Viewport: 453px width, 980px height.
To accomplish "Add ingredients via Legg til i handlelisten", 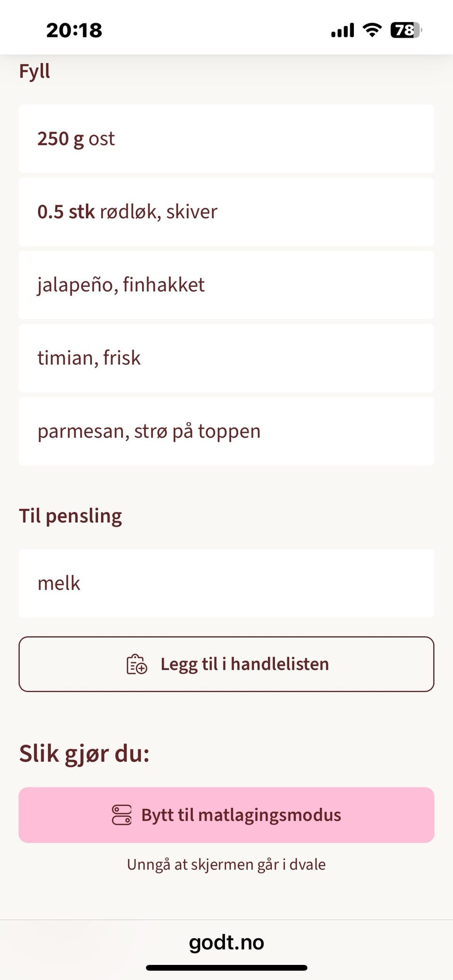I will point(226,664).
